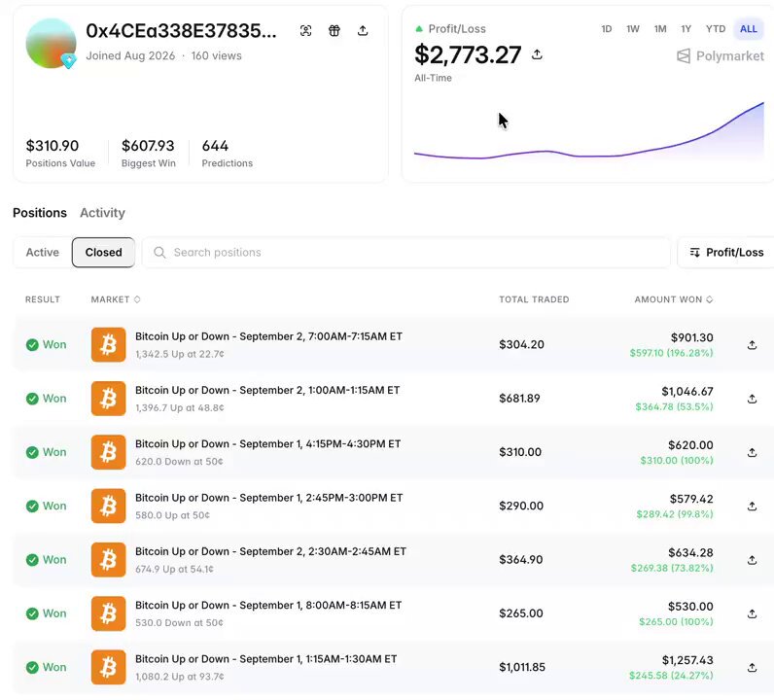Click the profile avatar image
This screenshot has height=700, width=774.
coord(51,44)
